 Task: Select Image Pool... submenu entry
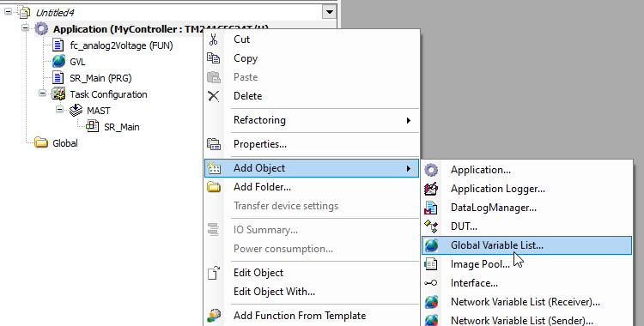click(x=527, y=264)
